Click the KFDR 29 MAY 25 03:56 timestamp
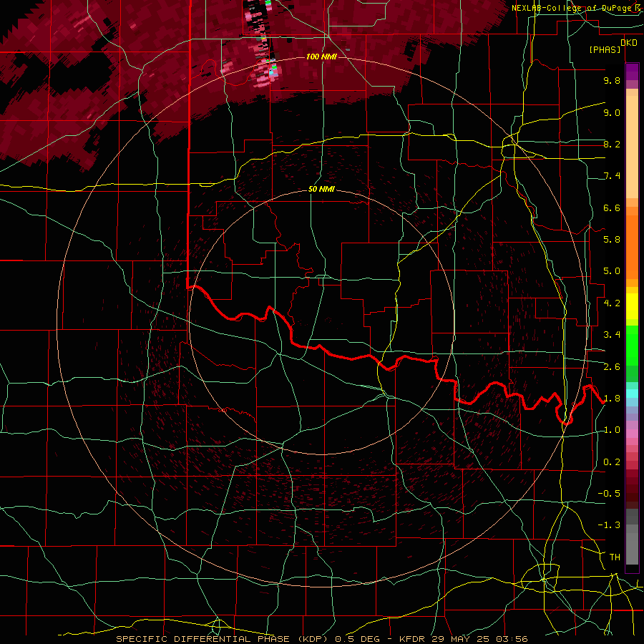The width and height of the screenshot is (644, 644). [x=463, y=639]
